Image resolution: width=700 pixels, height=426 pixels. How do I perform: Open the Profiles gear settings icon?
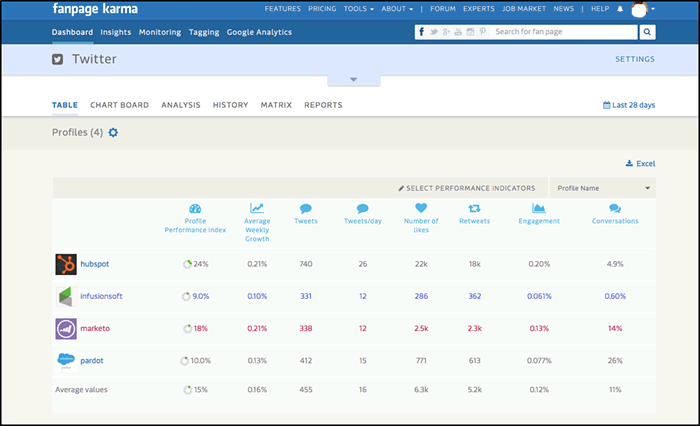tap(113, 133)
